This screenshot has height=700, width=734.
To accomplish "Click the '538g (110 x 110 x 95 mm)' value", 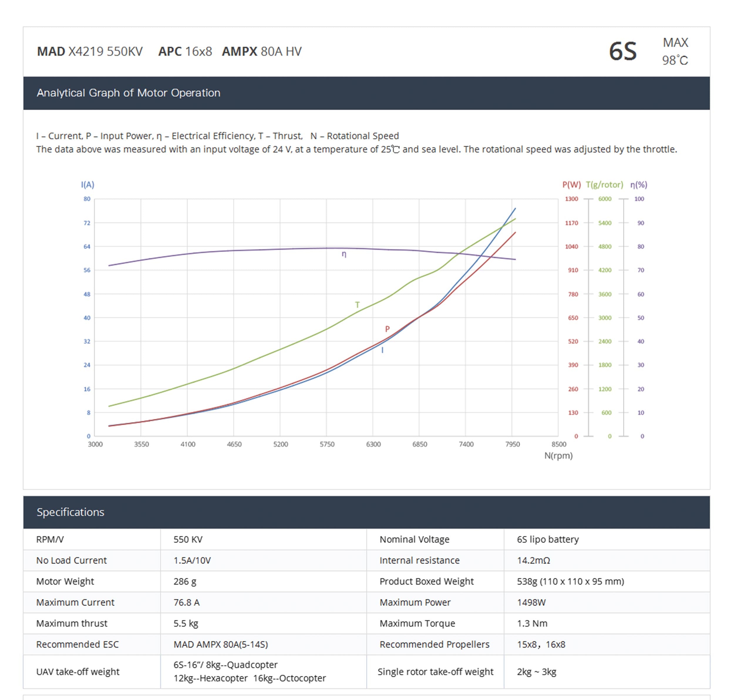I will [570, 581].
